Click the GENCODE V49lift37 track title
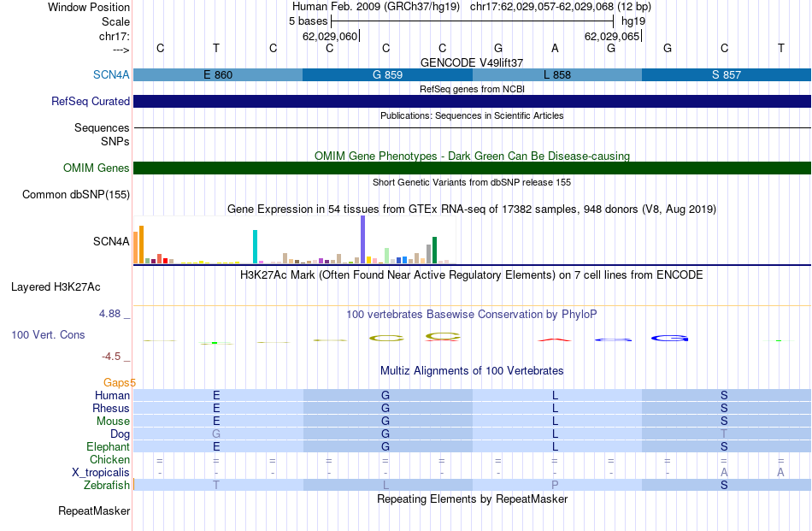This screenshot has width=812, height=531. click(472, 62)
